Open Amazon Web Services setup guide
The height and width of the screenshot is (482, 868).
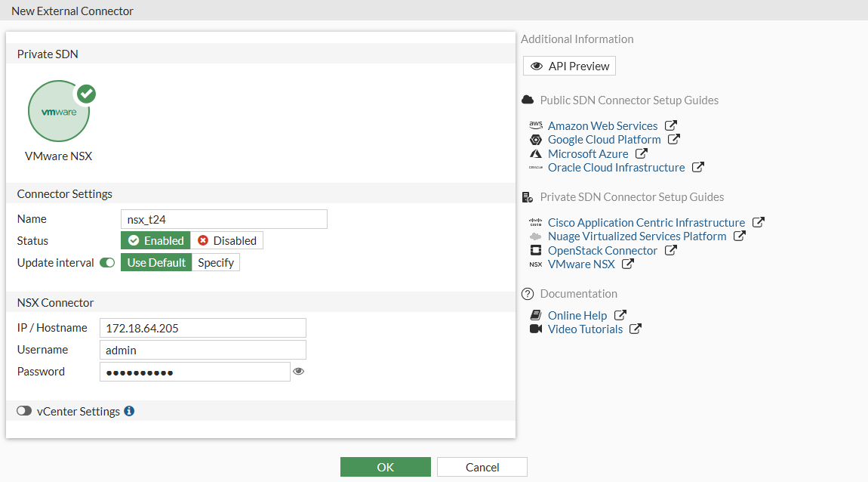(602, 125)
